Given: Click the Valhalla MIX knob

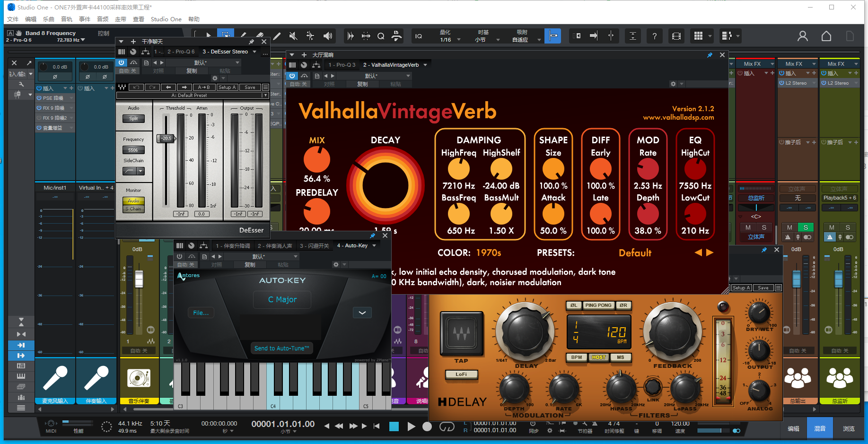Looking at the screenshot, I should click(317, 159).
